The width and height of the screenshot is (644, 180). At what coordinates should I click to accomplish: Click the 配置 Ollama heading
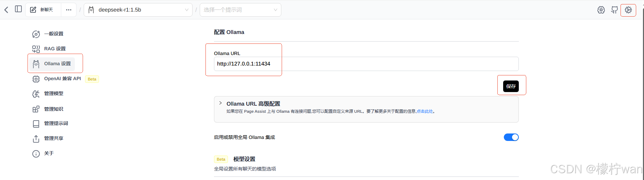pos(229,32)
